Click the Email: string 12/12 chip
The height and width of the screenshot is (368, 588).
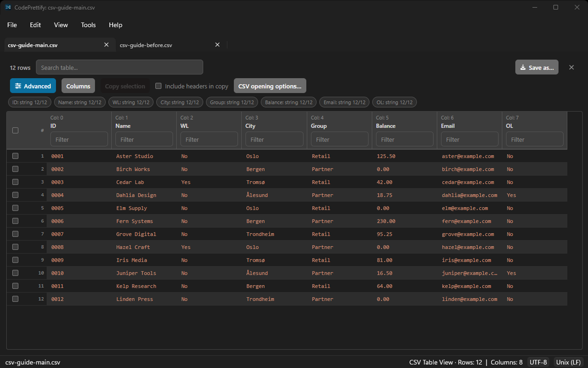345,102
